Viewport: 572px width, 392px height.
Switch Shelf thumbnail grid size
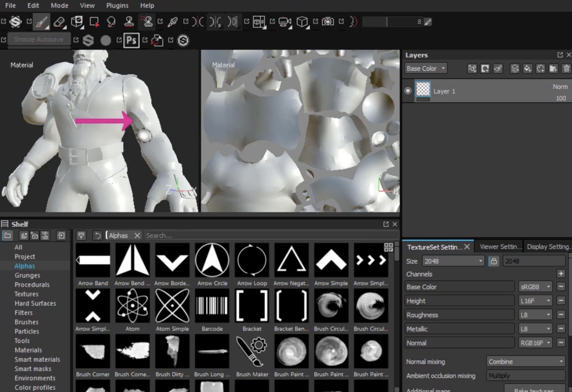[x=388, y=247]
